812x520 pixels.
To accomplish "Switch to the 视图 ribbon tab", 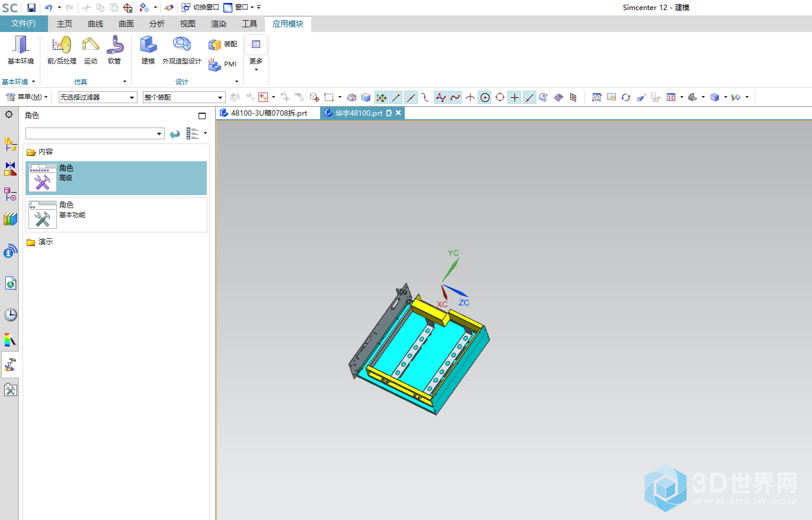I will 188,24.
